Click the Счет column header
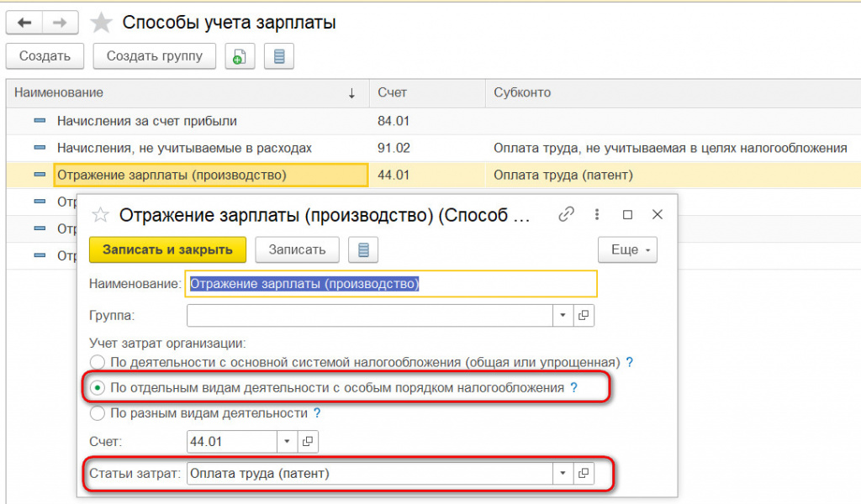This screenshot has height=504, width=861. click(428, 92)
